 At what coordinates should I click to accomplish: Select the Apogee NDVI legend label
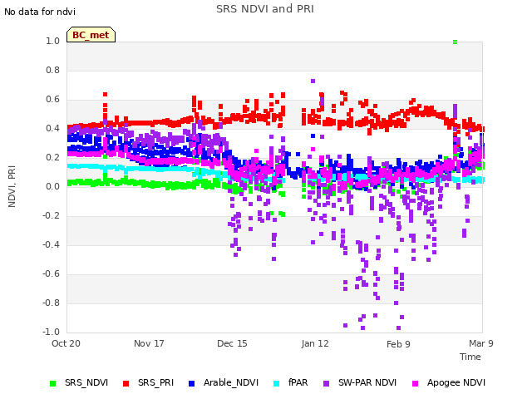[x=456, y=382]
